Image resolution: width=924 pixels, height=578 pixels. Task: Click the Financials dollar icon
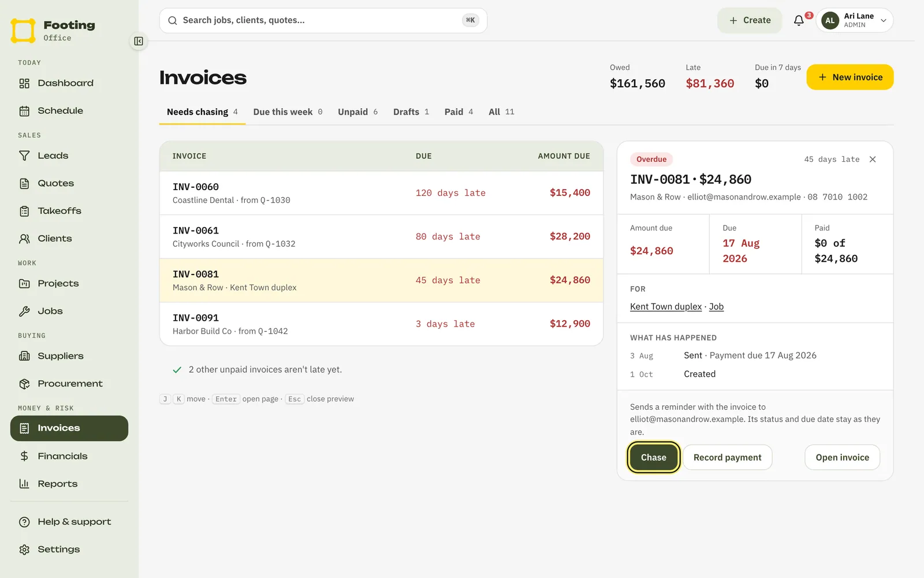24,456
